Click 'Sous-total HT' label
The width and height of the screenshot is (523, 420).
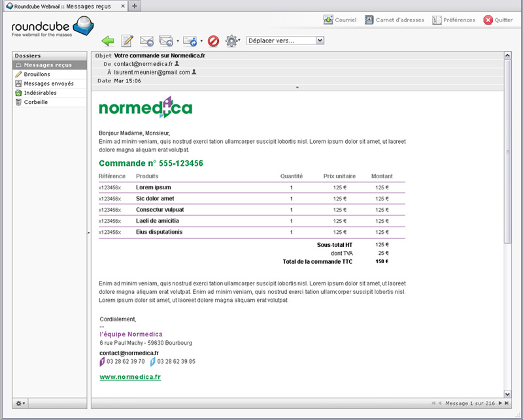pos(335,245)
